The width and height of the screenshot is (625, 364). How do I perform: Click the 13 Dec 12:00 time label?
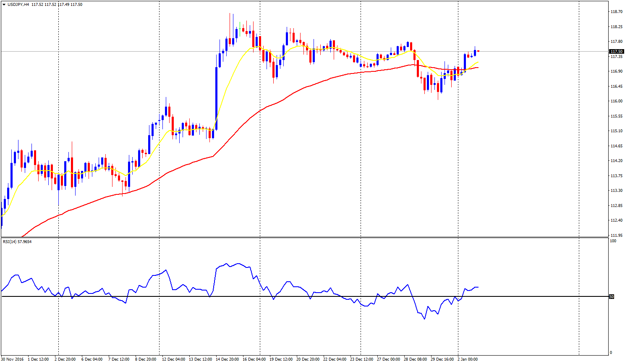pos(200,359)
